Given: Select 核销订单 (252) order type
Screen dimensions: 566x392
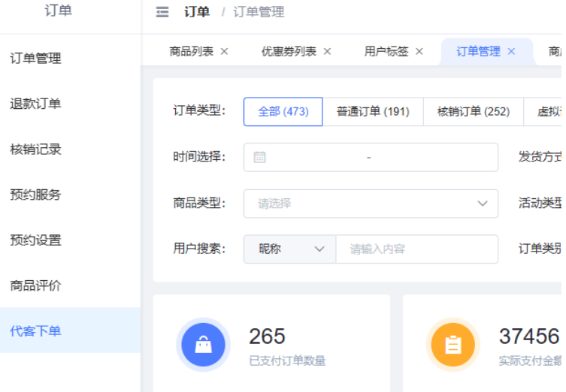Looking at the screenshot, I should click(474, 112).
